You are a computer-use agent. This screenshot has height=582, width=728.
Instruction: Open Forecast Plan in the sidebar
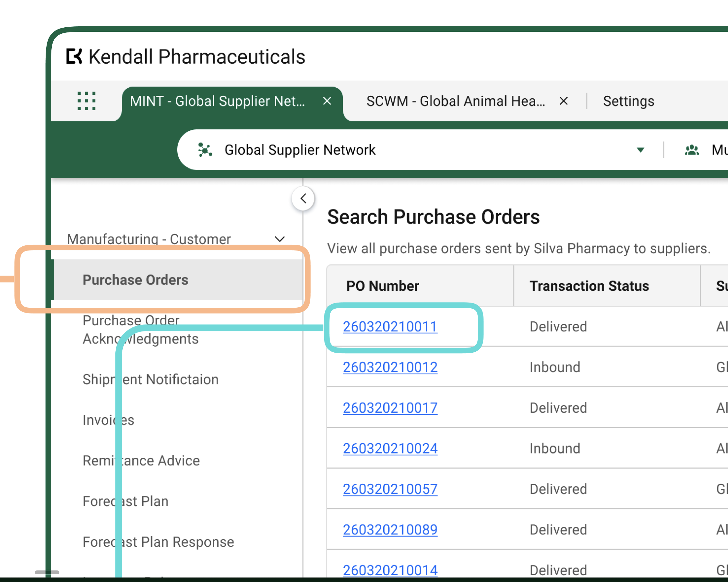coord(126,501)
